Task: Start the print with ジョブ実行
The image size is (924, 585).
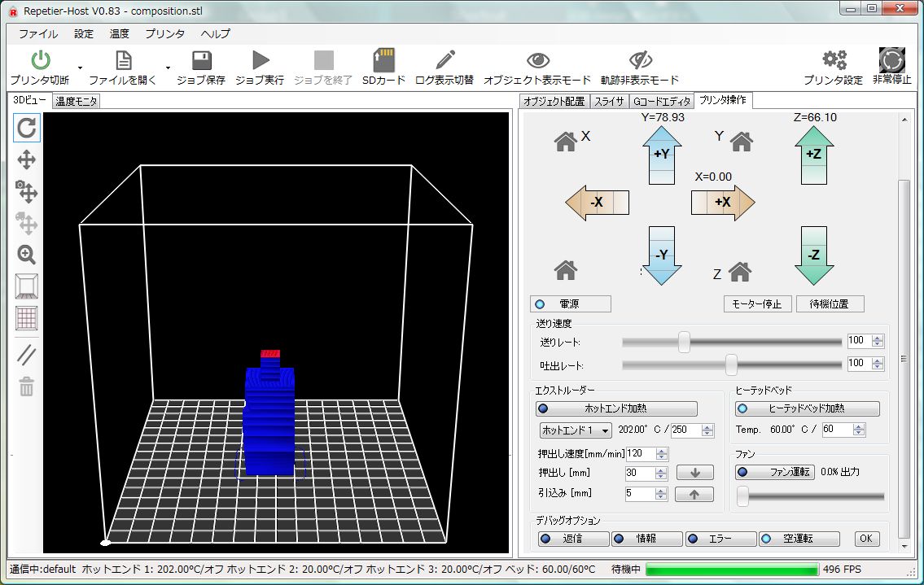Action: coord(259,68)
